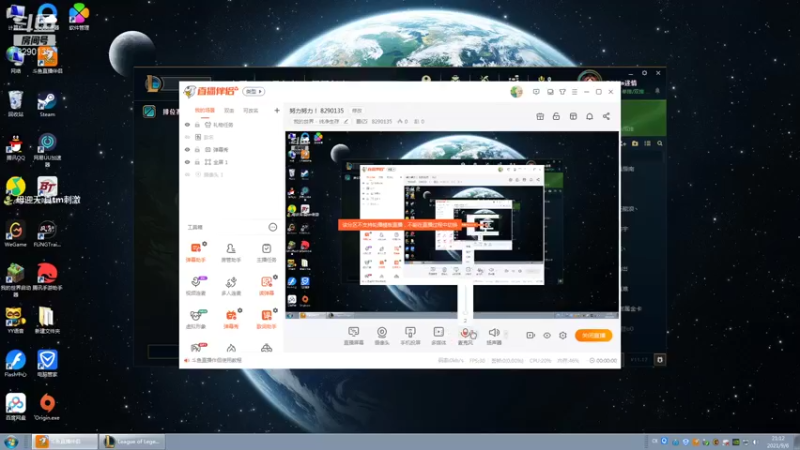Screen dimensions: 800x450
Task: Toggle the lock on 礼物任务 source
Action: point(197,124)
